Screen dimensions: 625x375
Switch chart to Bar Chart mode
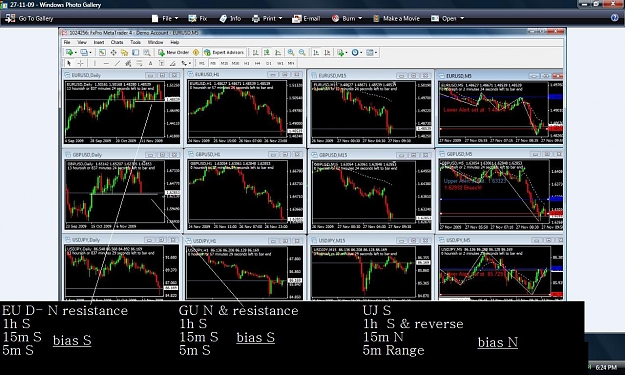(x=256, y=52)
